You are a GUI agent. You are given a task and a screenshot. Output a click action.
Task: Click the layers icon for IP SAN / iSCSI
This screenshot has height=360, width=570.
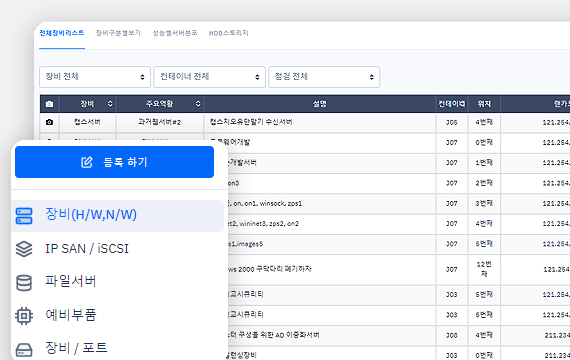click(x=24, y=249)
